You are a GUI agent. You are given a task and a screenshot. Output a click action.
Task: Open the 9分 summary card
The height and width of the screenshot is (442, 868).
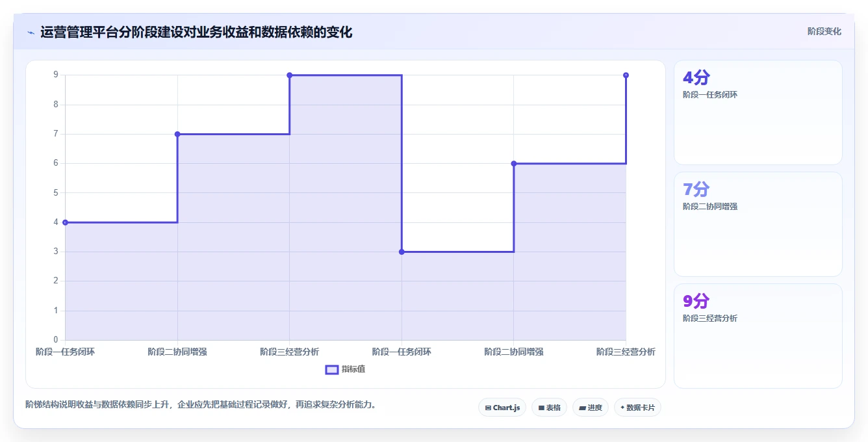[x=758, y=336]
